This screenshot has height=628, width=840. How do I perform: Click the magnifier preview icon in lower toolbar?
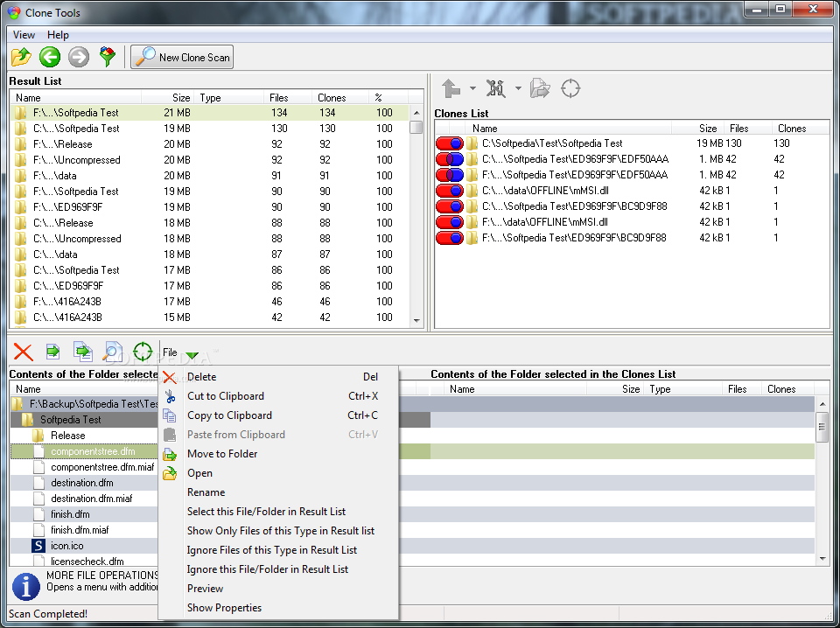tap(112, 352)
